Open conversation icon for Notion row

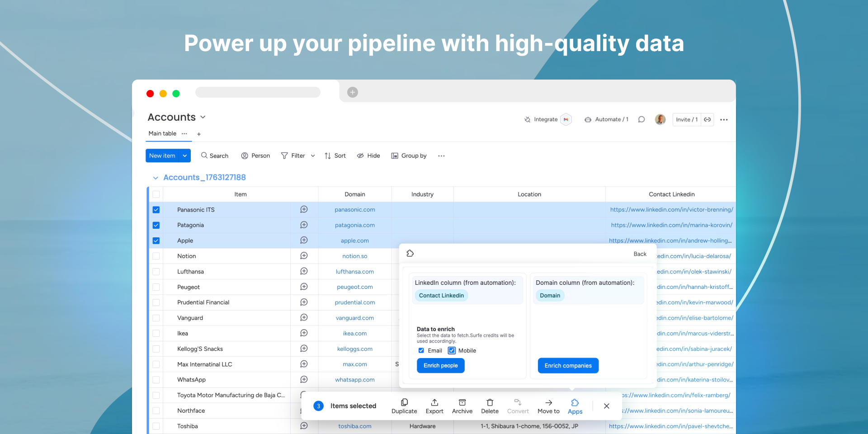(304, 256)
